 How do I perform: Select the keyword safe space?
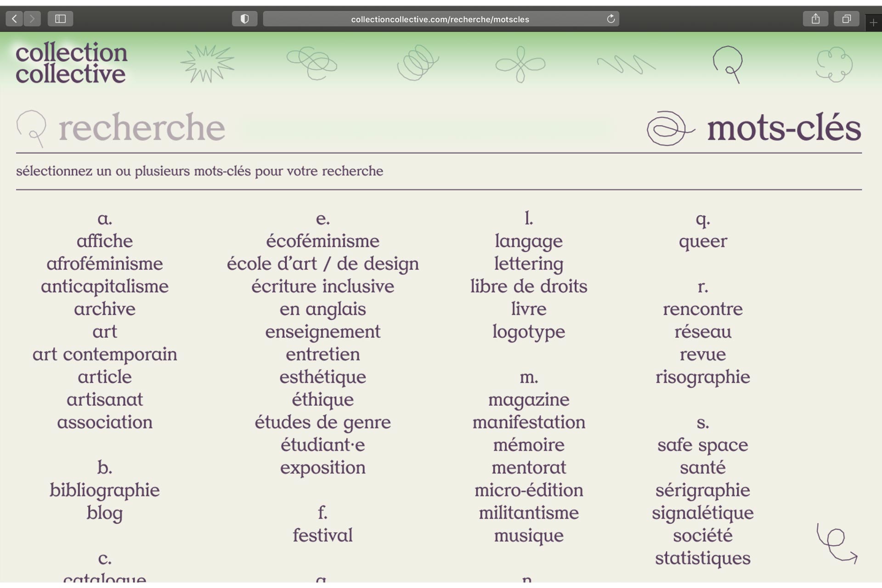pyautogui.click(x=703, y=445)
